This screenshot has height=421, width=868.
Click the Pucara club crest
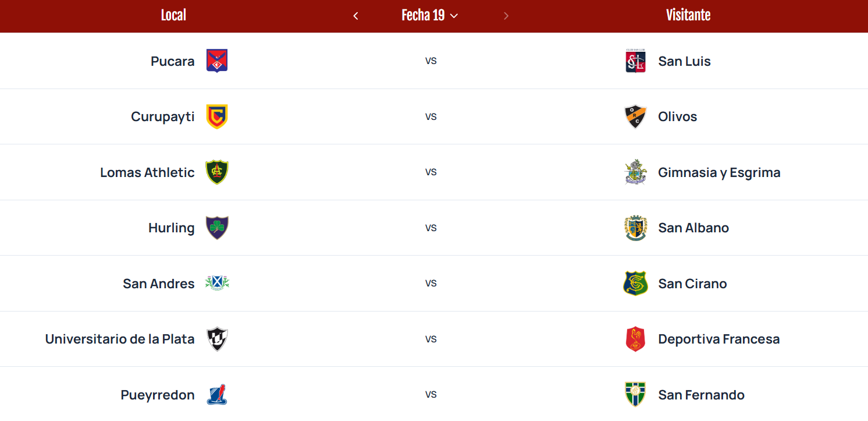(217, 61)
